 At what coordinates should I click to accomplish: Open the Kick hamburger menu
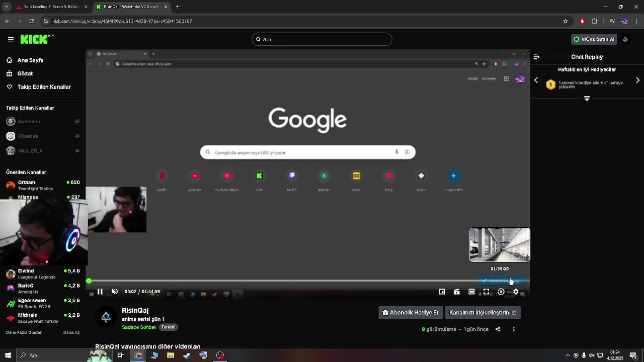coord(11,39)
